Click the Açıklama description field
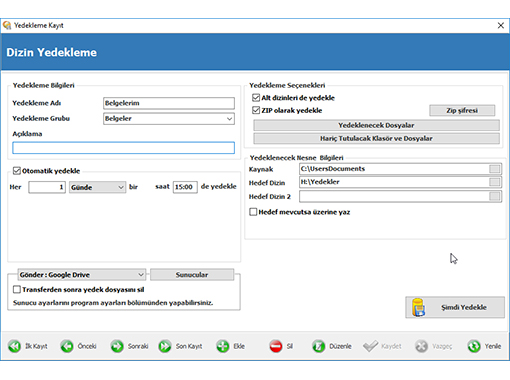Screen dimensions: 510x380 (123, 148)
